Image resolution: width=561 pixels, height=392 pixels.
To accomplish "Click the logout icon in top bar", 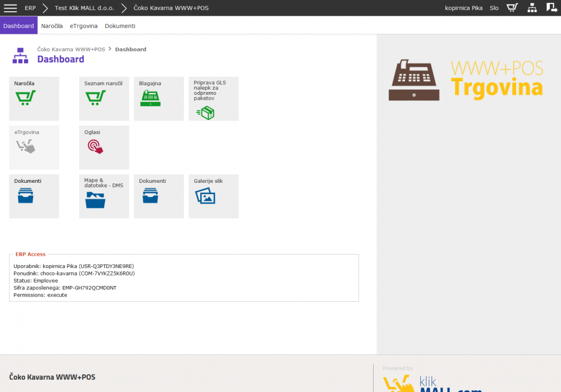I will point(551,8).
